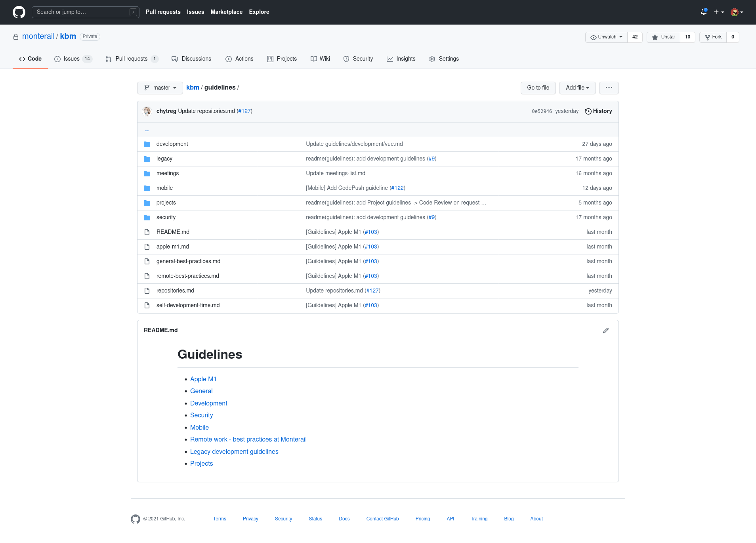The image size is (756, 543).
Task: Open the kbm repository title link
Action: coord(68,36)
